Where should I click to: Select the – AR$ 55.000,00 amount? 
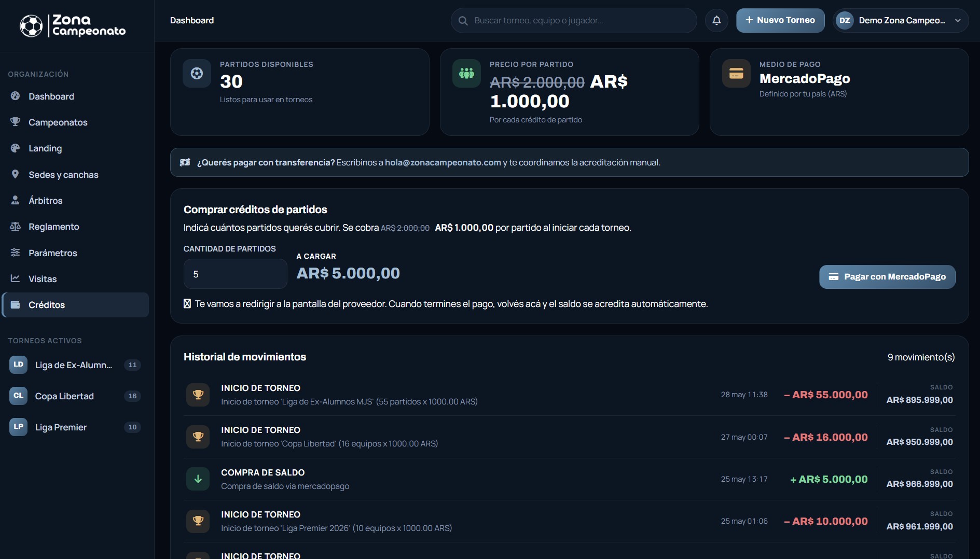click(825, 395)
